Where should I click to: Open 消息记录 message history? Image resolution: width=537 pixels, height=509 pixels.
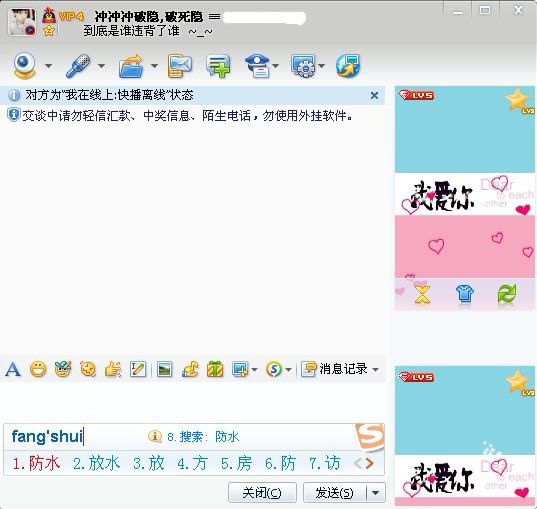(x=334, y=369)
